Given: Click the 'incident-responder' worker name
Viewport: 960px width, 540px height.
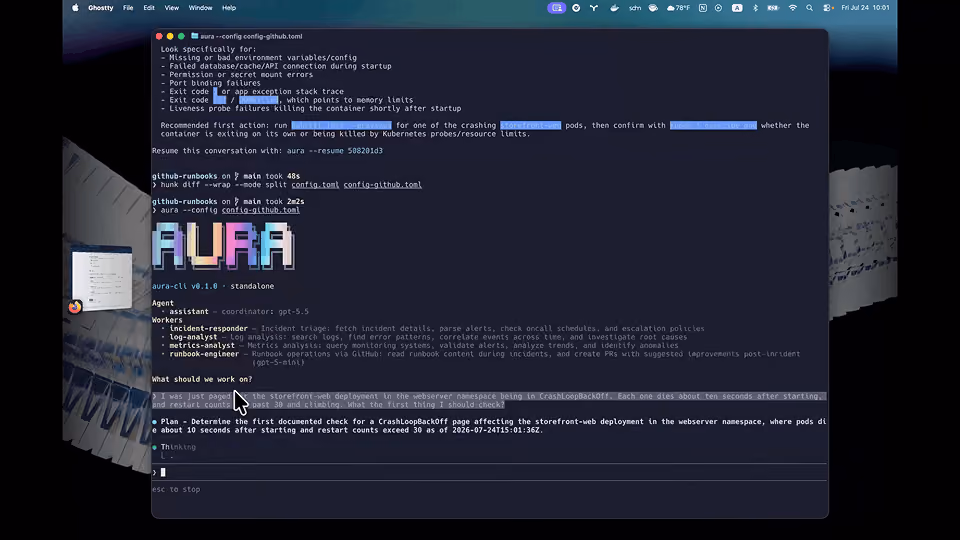Looking at the screenshot, I should coord(208,328).
